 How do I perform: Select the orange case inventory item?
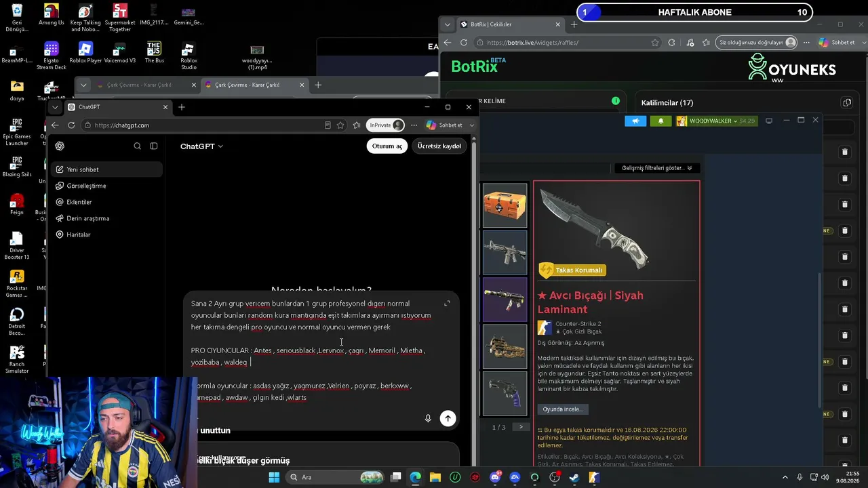point(505,205)
